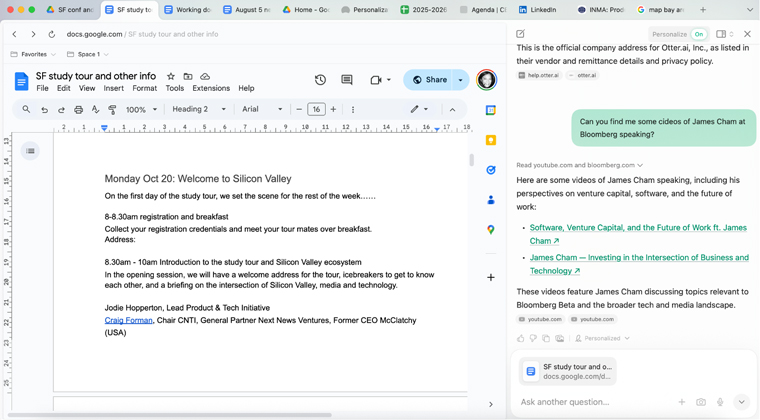Open the Insert menu

pyautogui.click(x=113, y=88)
